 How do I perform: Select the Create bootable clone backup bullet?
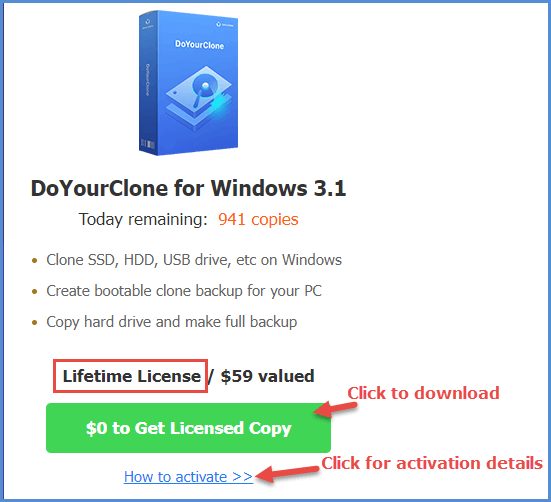pos(184,291)
